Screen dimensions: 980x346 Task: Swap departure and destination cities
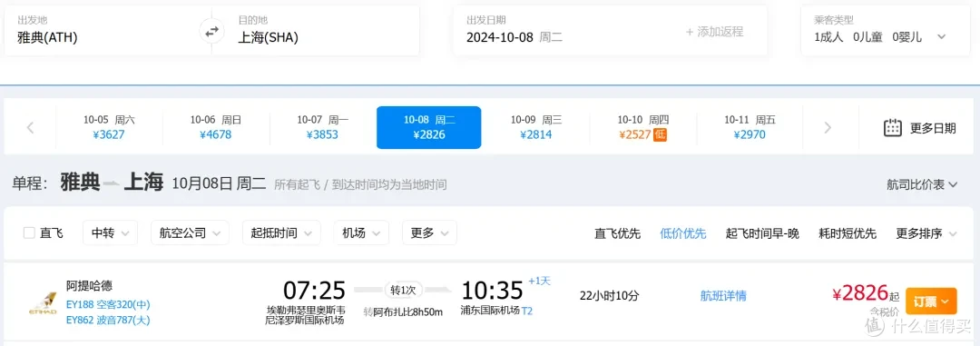pos(211,31)
